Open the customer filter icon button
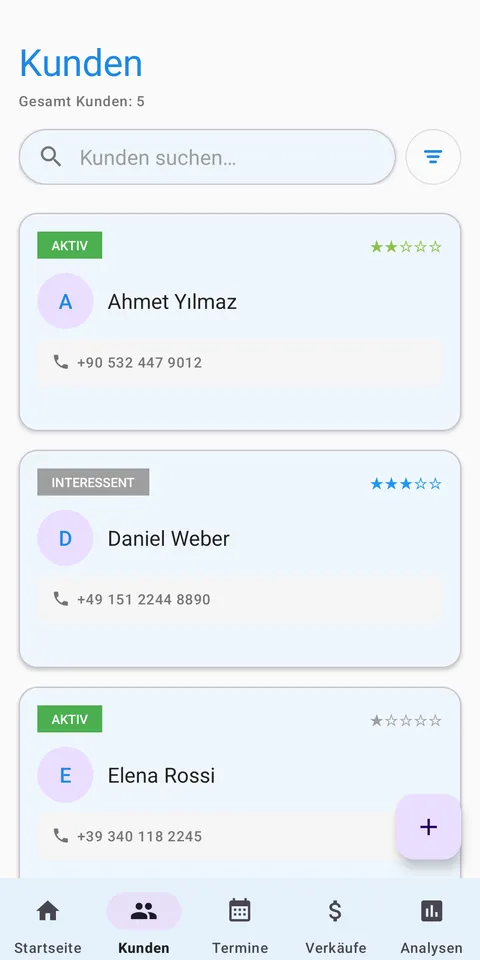Viewport: 480px width, 960px height. (x=433, y=157)
